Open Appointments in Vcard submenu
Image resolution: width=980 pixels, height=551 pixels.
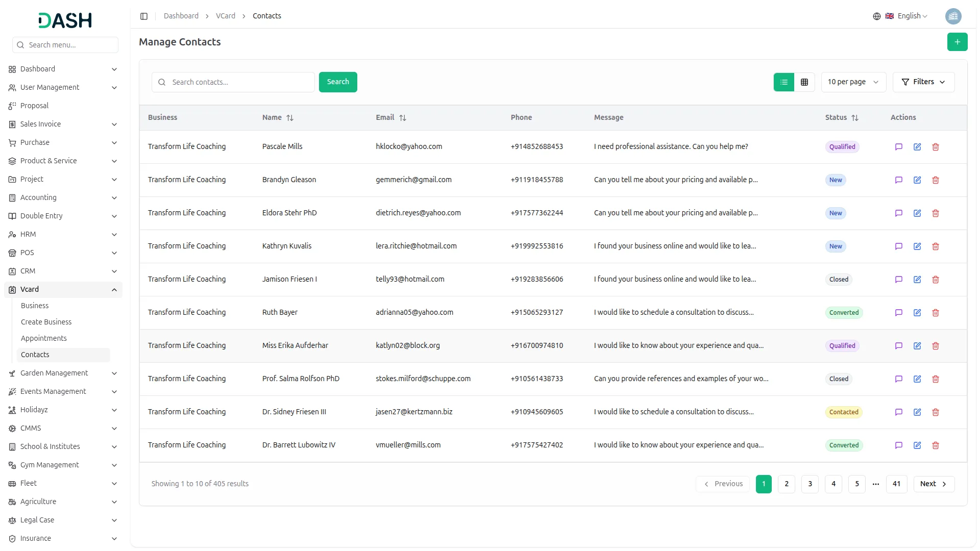pos(44,338)
